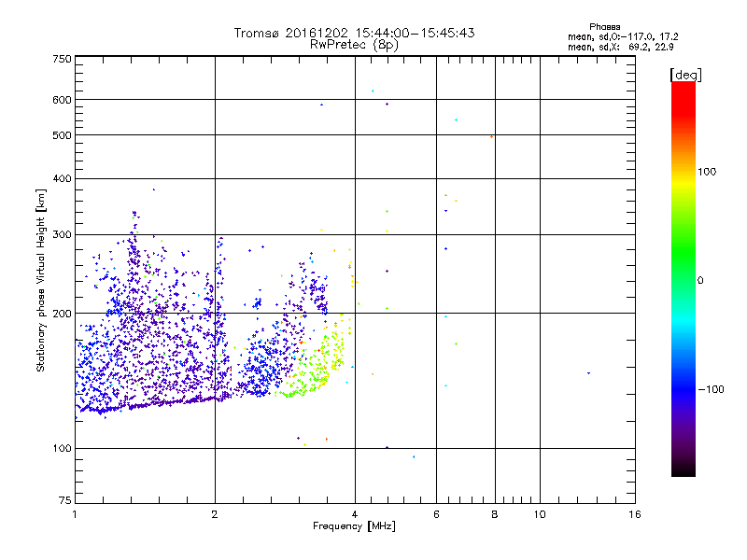Click the x-axis "16" tick label

click(x=635, y=514)
